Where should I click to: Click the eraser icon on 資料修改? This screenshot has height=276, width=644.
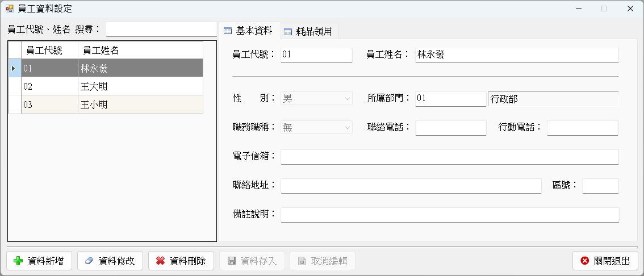[x=89, y=261]
